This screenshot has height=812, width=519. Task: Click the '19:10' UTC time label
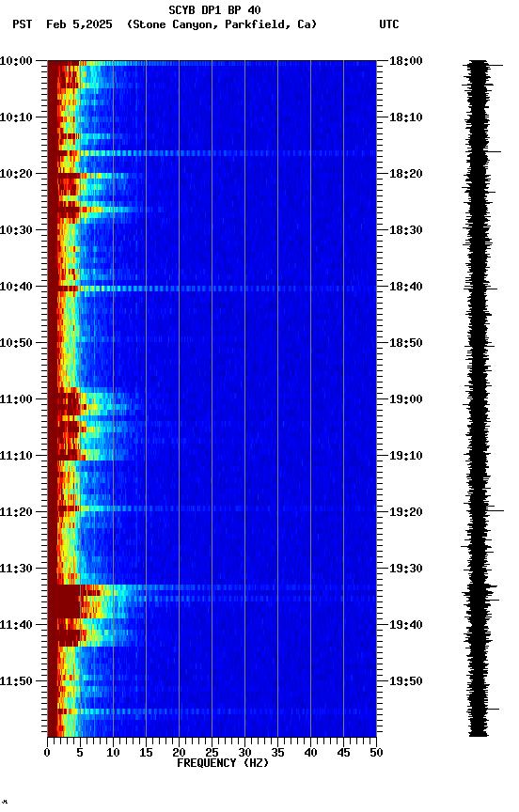[406, 456]
